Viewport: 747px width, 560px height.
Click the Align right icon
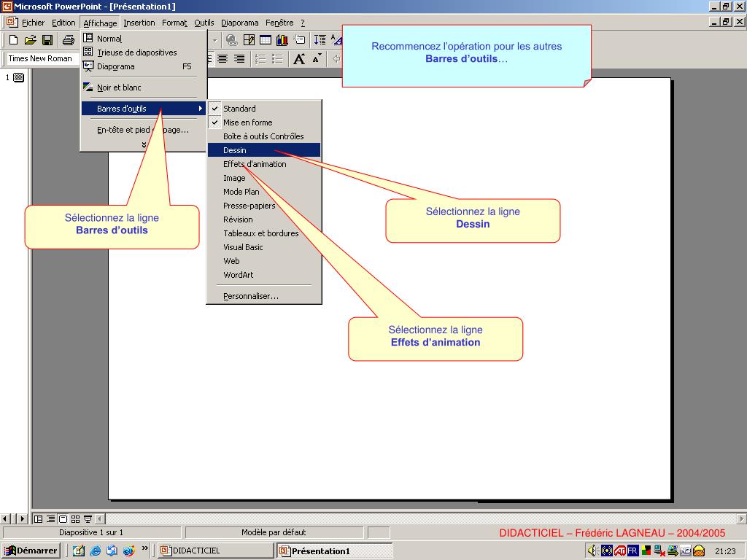[239, 58]
